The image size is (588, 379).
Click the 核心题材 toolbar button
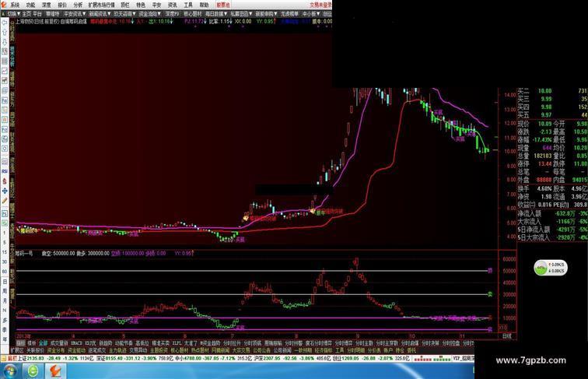(x=193, y=13)
